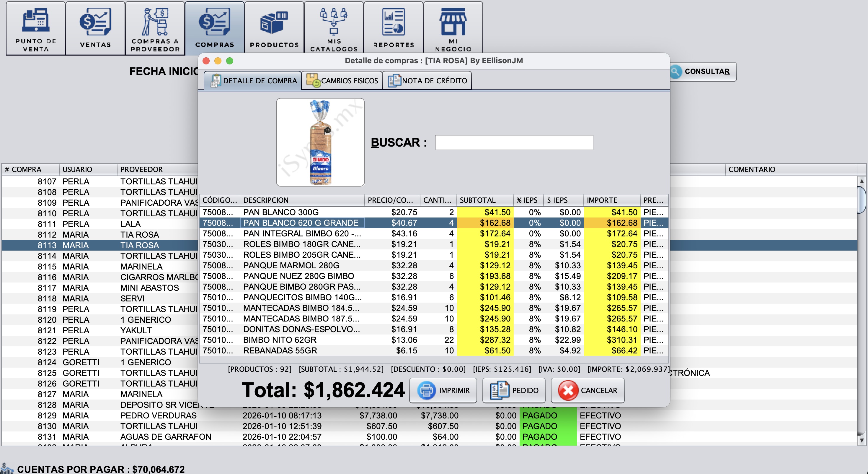Maximize the Detalle de compras dialog
Image resolution: width=868 pixels, height=474 pixels.
point(230,61)
